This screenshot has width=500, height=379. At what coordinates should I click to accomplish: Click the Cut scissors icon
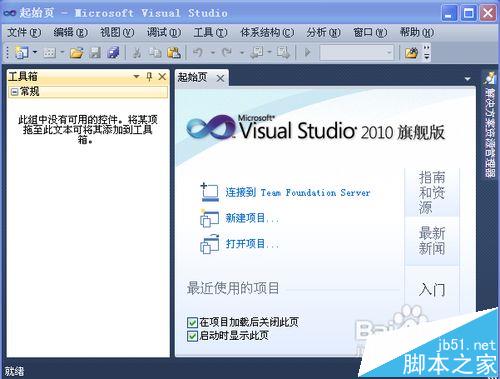pyautogui.click(x=137, y=53)
